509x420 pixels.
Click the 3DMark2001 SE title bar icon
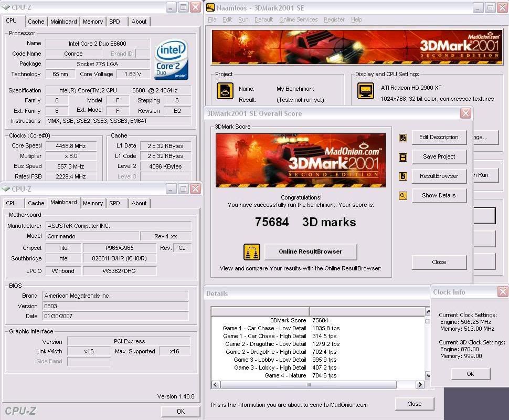tap(210, 7)
